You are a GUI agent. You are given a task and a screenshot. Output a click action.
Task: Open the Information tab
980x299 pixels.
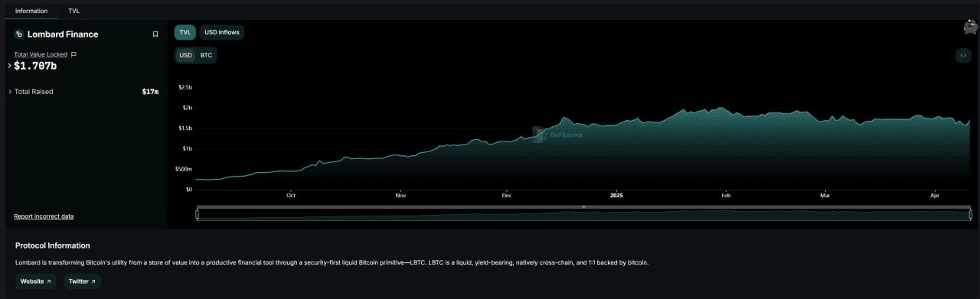click(x=31, y=11)
